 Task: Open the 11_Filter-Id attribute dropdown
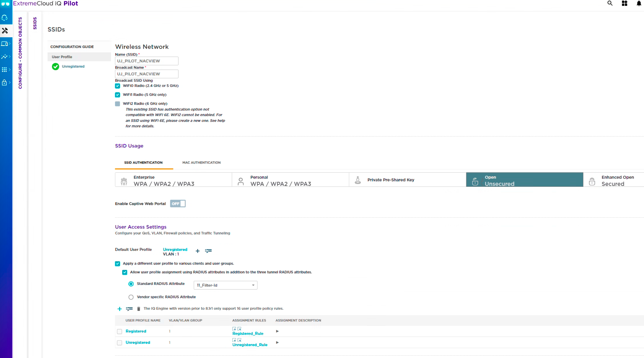tap(226, 285)
